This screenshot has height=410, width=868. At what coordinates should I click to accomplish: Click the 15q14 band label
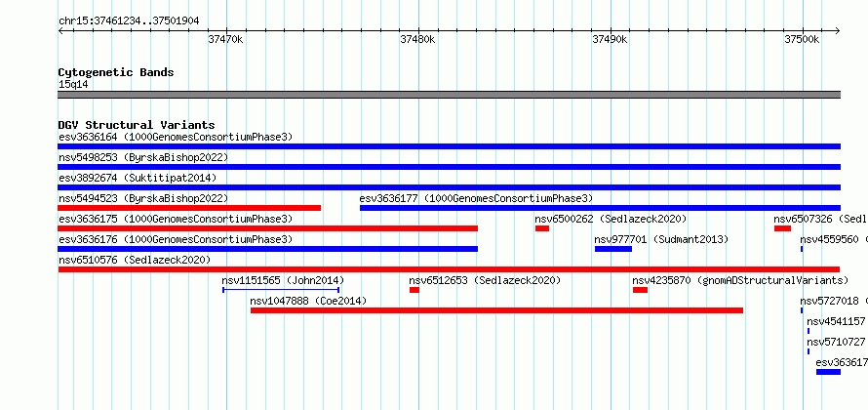[73, 85]
